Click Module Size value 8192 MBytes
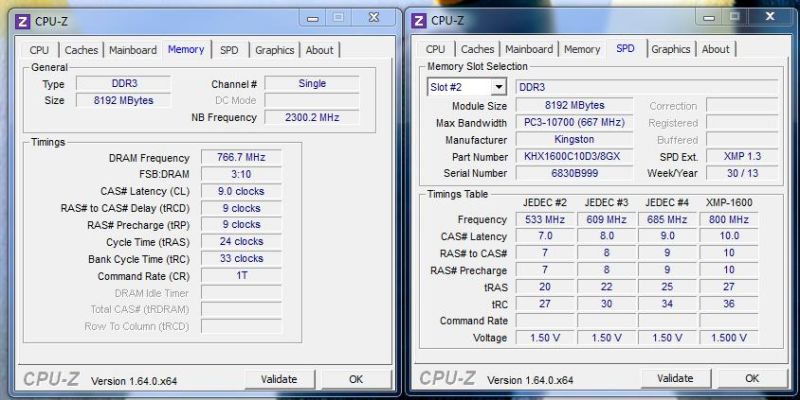800x400 pixels. coord(574,105)
